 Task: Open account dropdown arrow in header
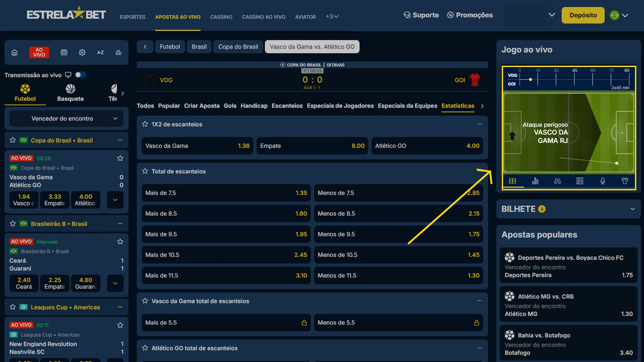coord(552,15)
